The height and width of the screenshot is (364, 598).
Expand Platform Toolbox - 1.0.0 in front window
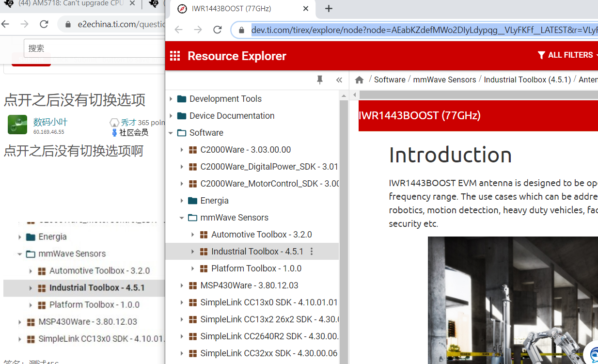(x=192, y=269)
